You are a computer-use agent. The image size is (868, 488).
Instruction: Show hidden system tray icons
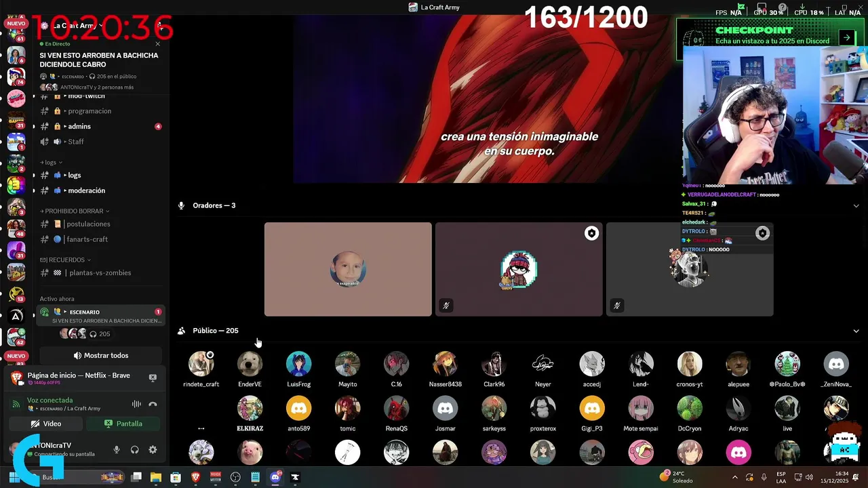(736, 477)
